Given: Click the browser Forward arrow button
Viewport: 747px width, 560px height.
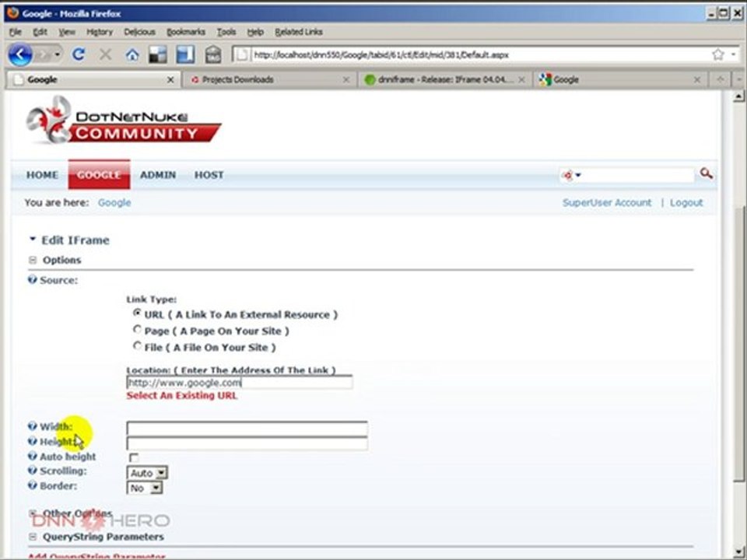Looking at the screenshot, I should coord(42,54).
